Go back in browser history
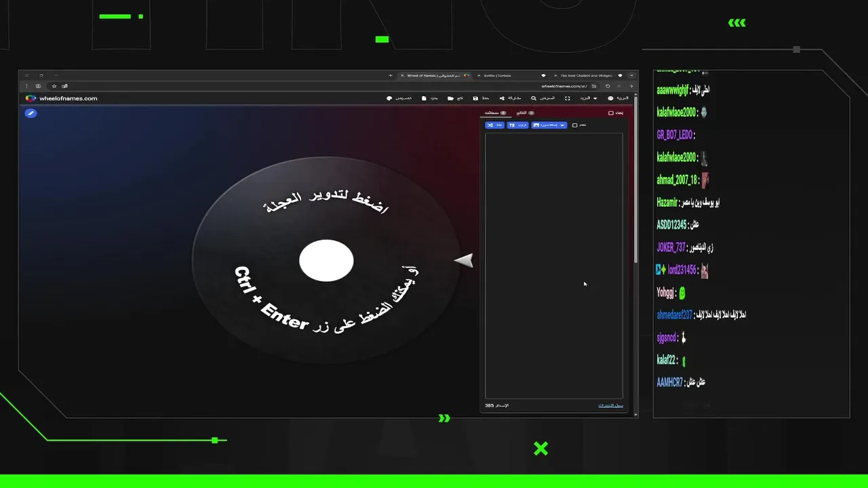This screenshot has width=868, height=488. 631,86
